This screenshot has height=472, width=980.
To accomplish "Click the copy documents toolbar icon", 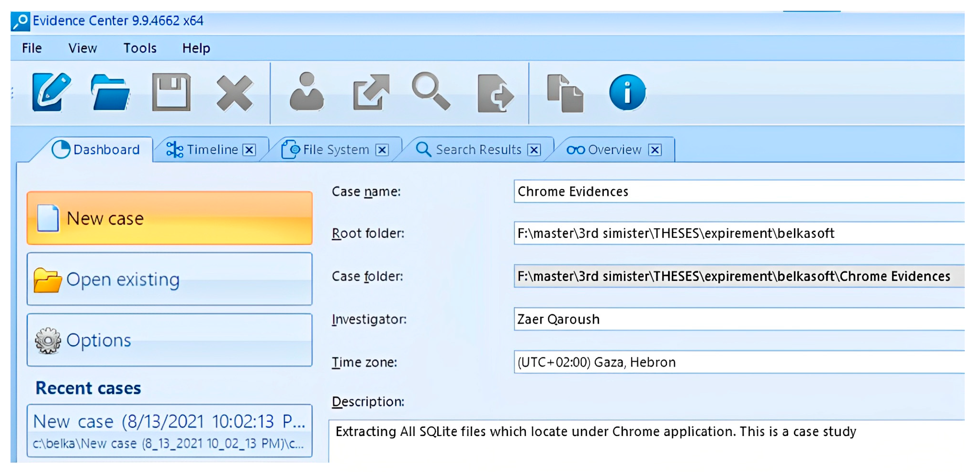I will pos(565,93).
